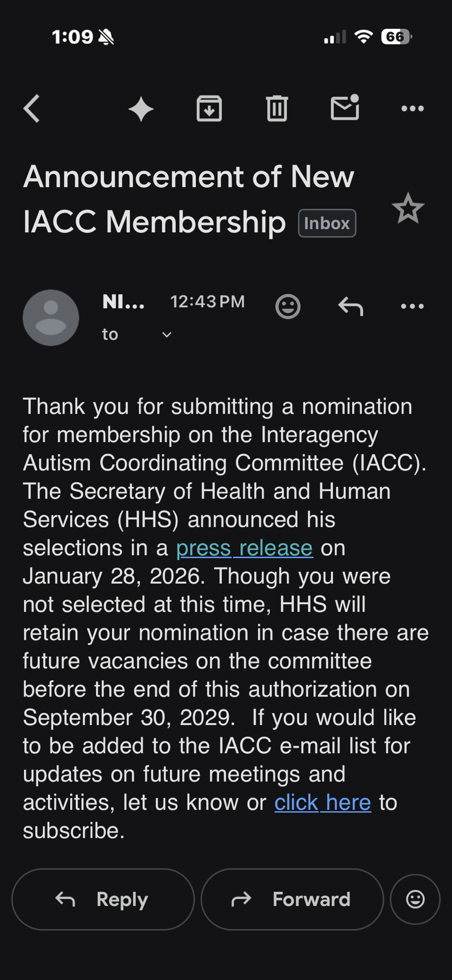Open message-level three-dot menu
Viewport: 452px width, 980px height.
(412, 307)
